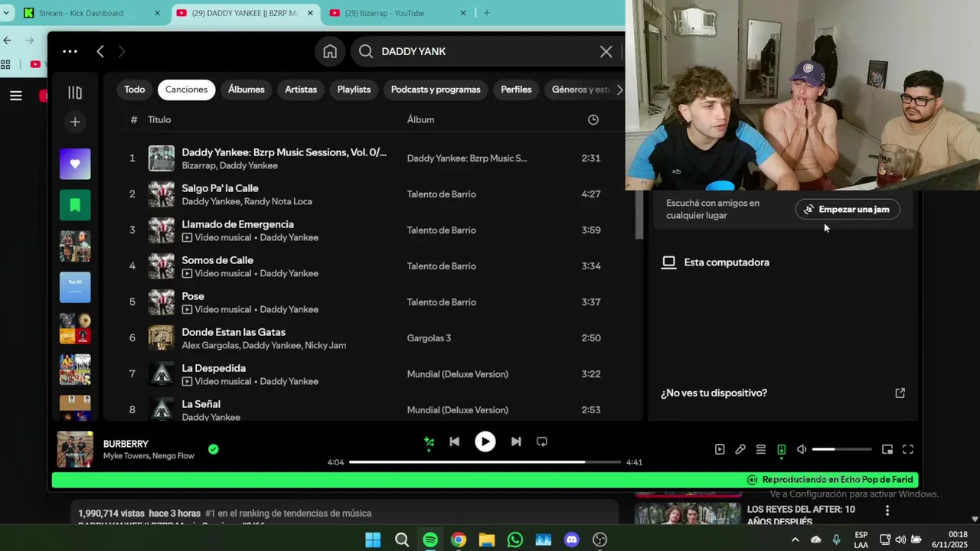The width and height of the screenshot is (980, 551).
Task: Switch to the Playlists filter
Action: tap(354, 90)
